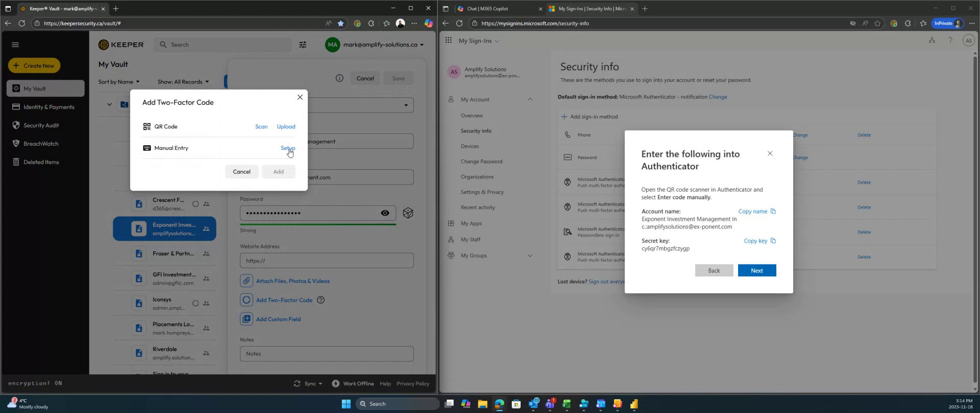Click Upload for QR Code
980x413 pixels.
[286, 126]
